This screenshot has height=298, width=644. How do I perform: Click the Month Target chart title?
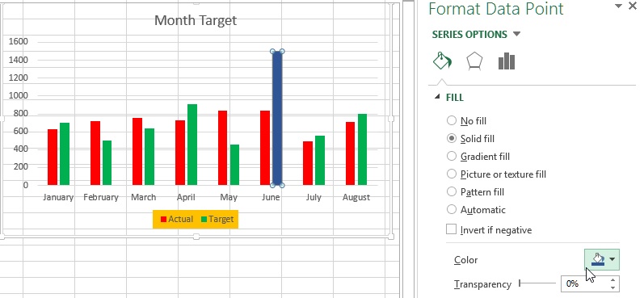(196, 20)
